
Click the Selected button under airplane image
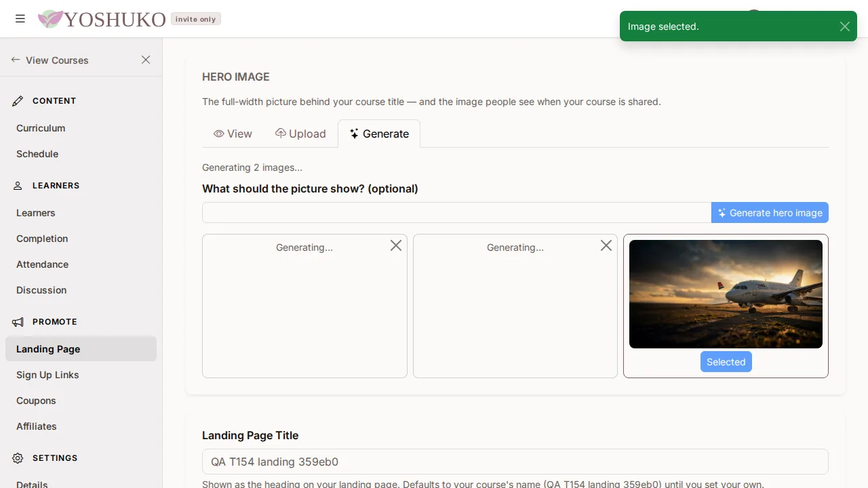(x=726, y=362)
